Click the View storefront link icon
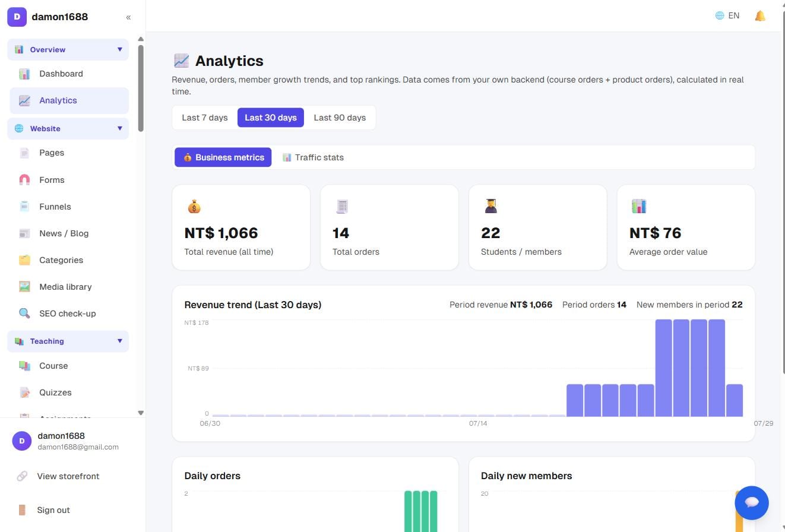Image resolution: width=785 pixels, height=532 pixels. coord(22,476)
